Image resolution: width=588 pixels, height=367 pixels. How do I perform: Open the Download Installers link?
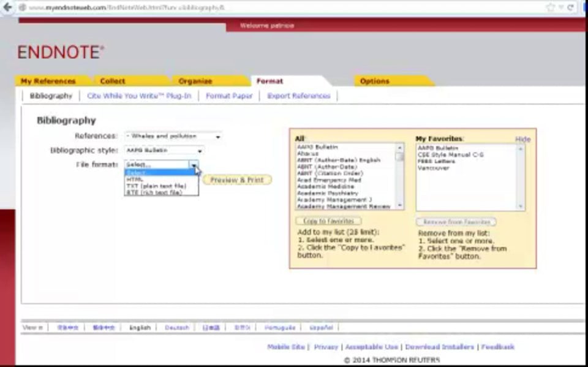[x=440, y=347]
